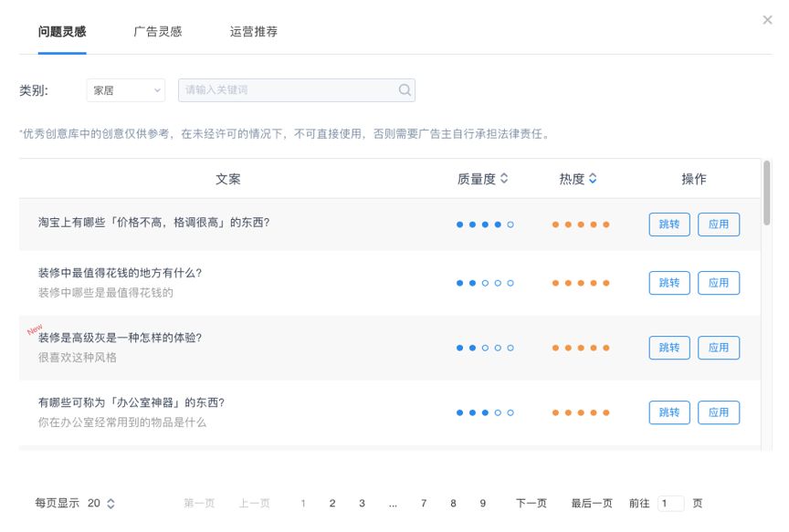The image size is (789, 532).
Task: Select the 淘宝上有哪些「价格不高，格调很高」 text
Action: coord(154,223)
